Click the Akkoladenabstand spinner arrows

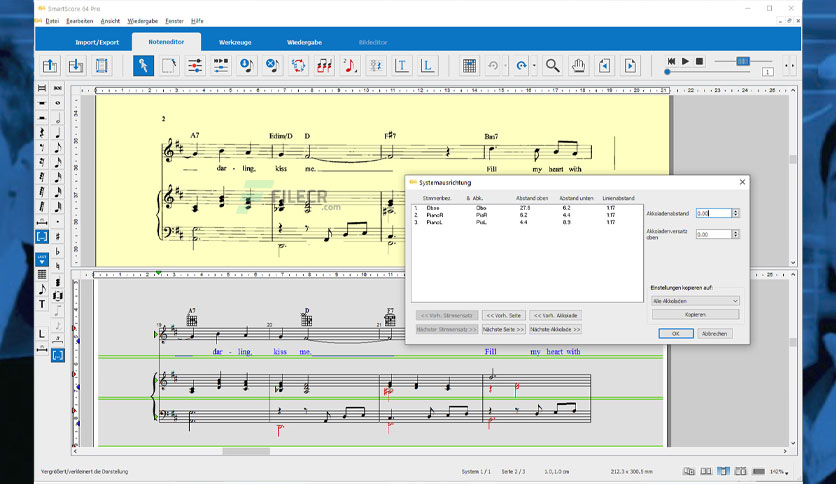[x=735, y=213]
